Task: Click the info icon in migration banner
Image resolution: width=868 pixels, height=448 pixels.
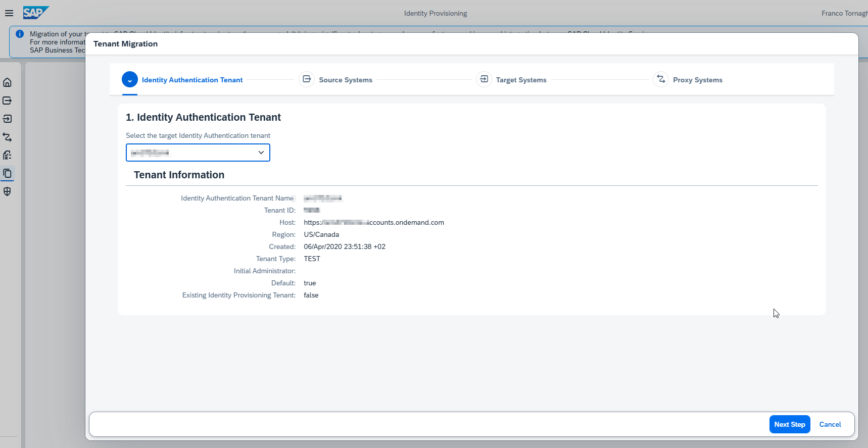Action: 20,34
